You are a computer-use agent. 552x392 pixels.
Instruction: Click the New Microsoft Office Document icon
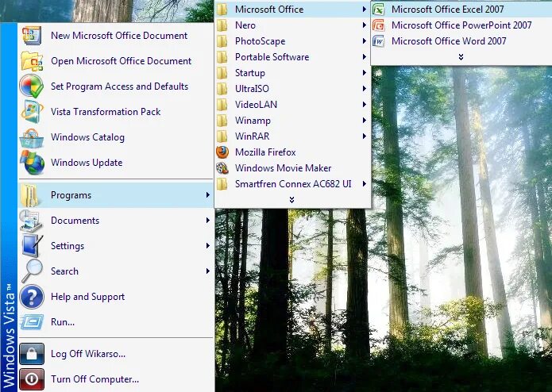[31, 36]
